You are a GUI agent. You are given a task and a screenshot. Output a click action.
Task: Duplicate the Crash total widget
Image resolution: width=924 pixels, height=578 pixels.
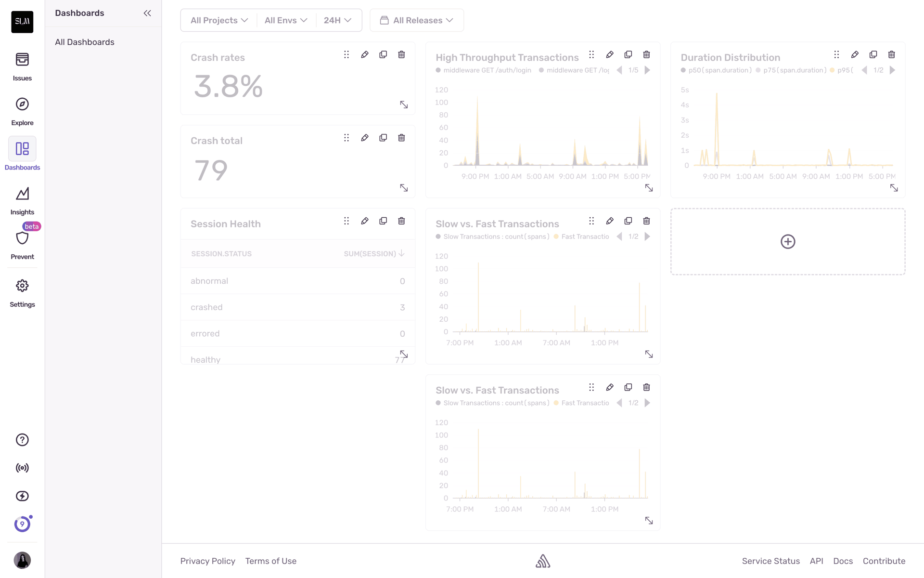tap(383, 138)
